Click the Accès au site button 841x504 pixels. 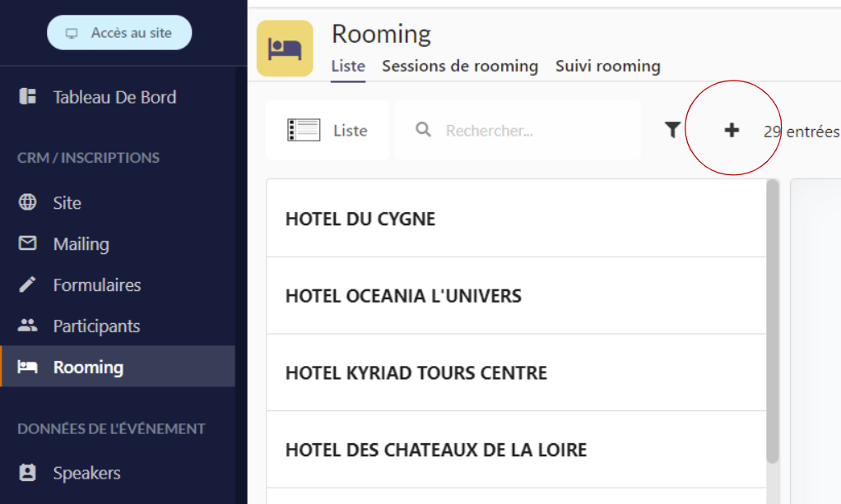(x=119, y=33)
